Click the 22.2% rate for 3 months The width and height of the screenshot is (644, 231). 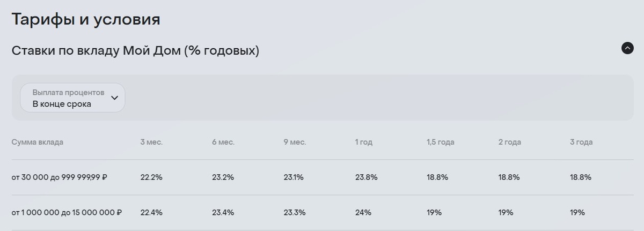point(151,177)
